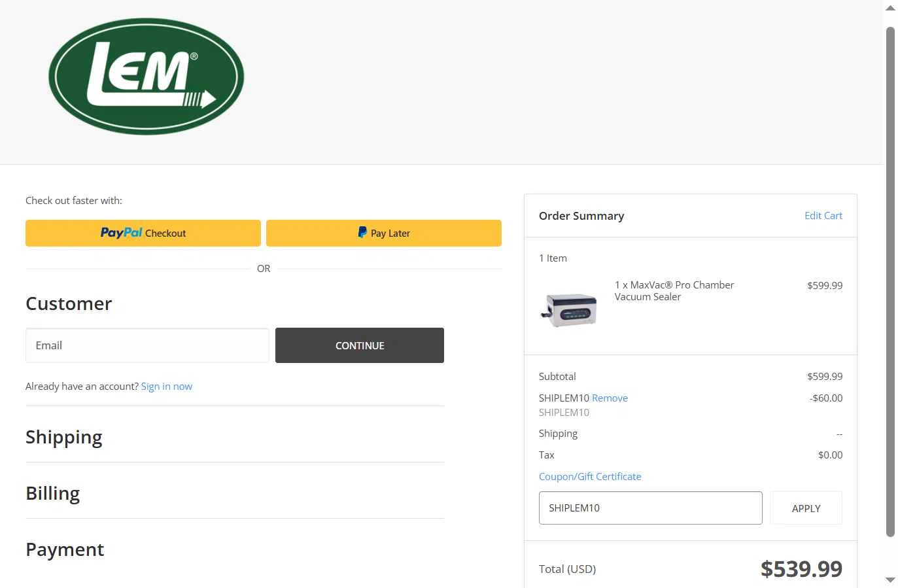Select the Billing section heading

click(x=53, y=493)
